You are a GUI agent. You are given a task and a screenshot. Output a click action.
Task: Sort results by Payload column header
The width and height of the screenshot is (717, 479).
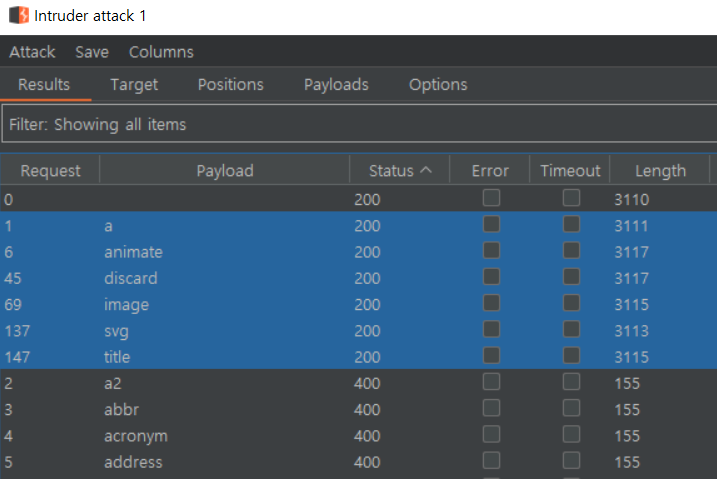tap(224, 171)
